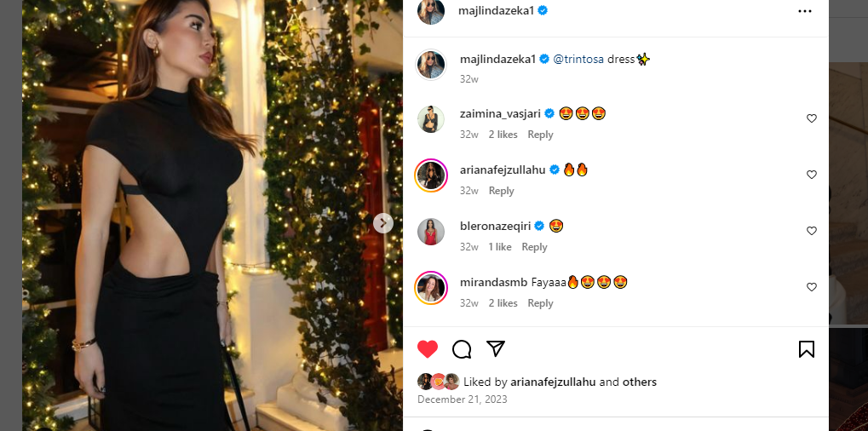Save the post with the bookmark icon
The image size is (868, 431).
click(x=806, y=349)
